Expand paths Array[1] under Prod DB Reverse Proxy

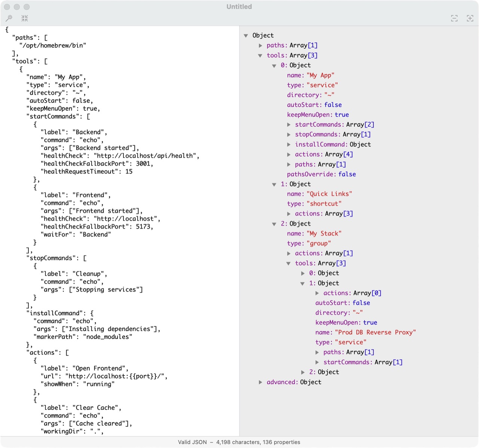pyautogui.click(x=317, y=352)
